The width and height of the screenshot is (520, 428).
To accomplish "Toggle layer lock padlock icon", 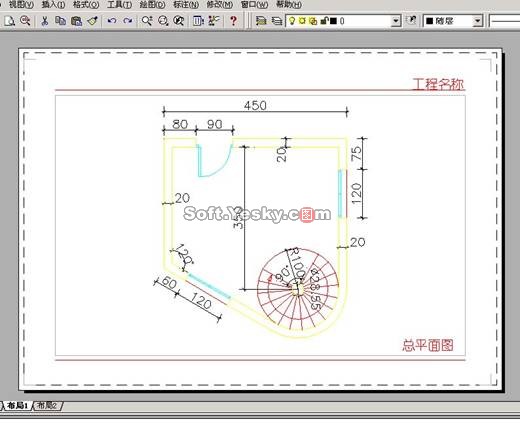I will [324, 21].
